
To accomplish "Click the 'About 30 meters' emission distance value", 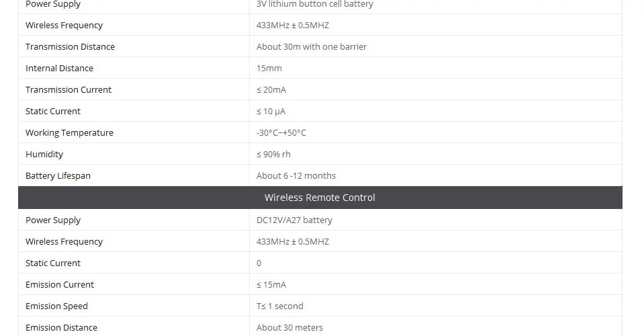I will point(289,328).
